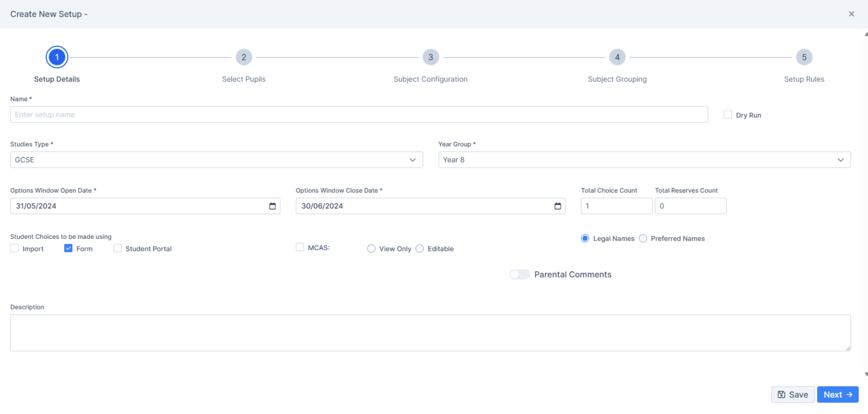This screenshot has width=868, height=414.
Task: Click the step 1 Setup Details circle icon
Action: pos(57,56)
